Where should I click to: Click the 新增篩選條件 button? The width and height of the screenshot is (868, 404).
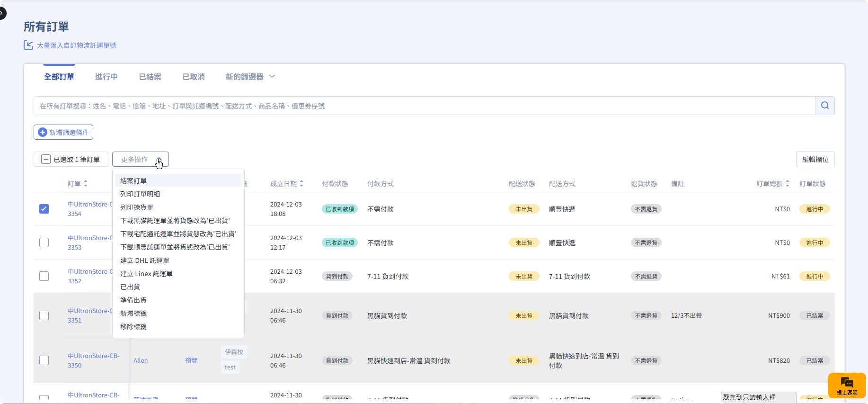[63, 132]
